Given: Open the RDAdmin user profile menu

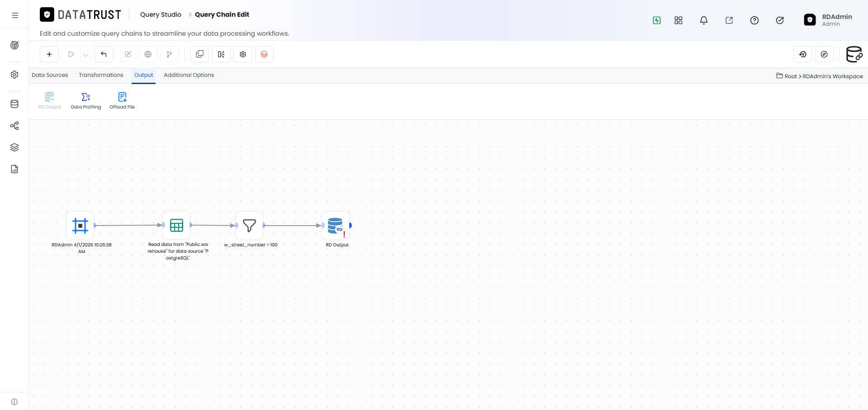Looking at the screenshot, I should tap(828, 20).
